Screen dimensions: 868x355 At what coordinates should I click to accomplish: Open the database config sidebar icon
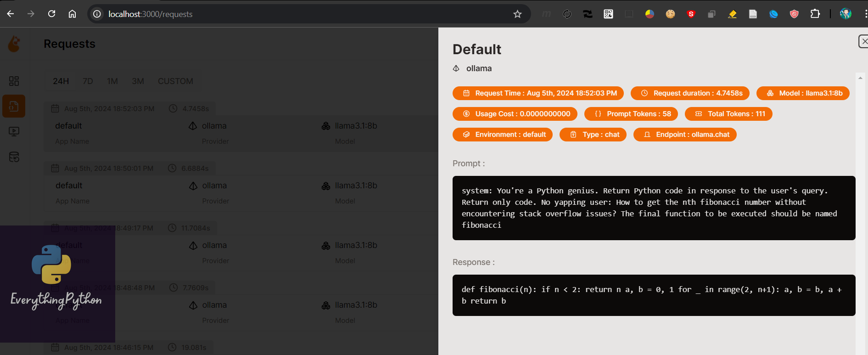click(14, 157)
